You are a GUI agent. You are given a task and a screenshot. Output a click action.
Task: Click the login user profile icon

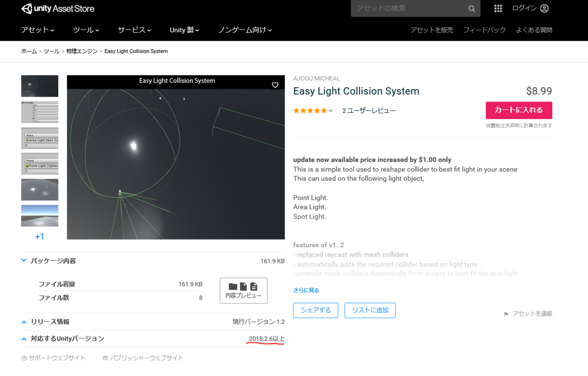[x=544, y=8]
